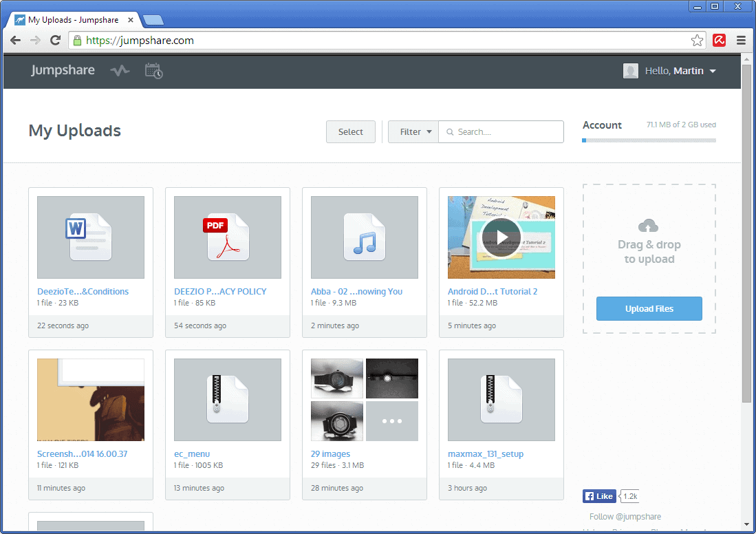Screen dimensions: 756x534
Task: Minimize the browser window
Action: tap(697, 6)
